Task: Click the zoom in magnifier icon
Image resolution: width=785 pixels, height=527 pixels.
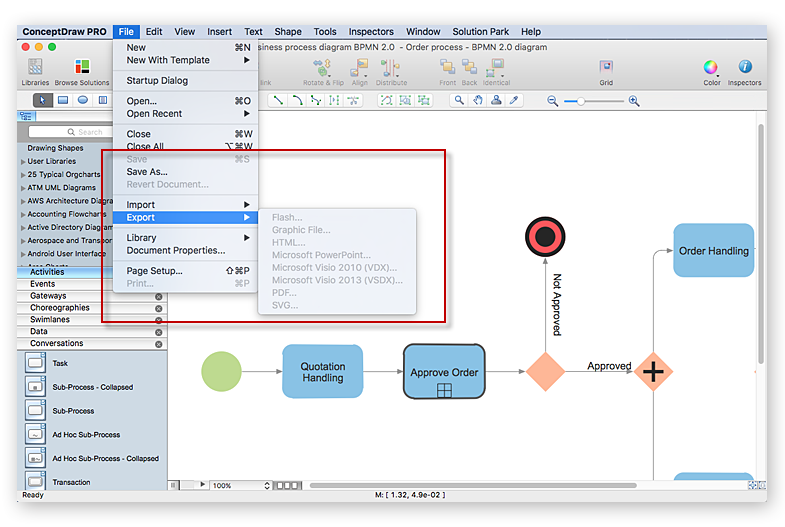Action: tap(634, 101)
